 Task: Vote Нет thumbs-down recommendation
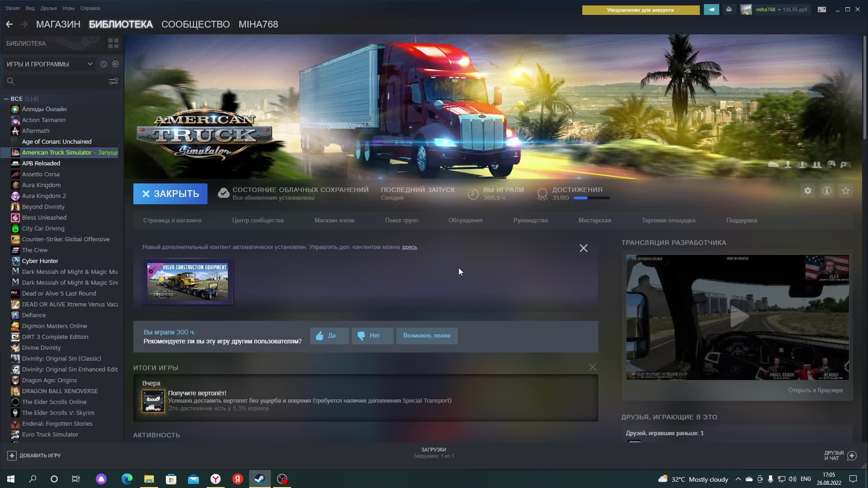(x=372, y=336)
